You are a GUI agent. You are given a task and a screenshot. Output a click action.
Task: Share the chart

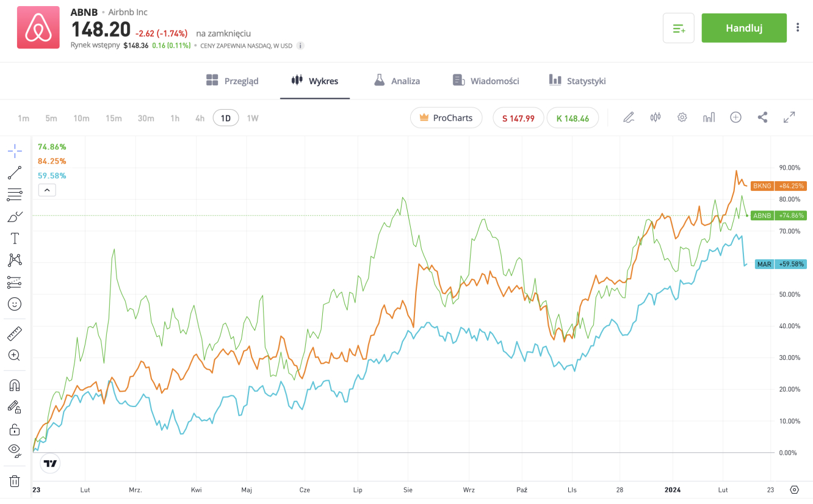[762, 117]
